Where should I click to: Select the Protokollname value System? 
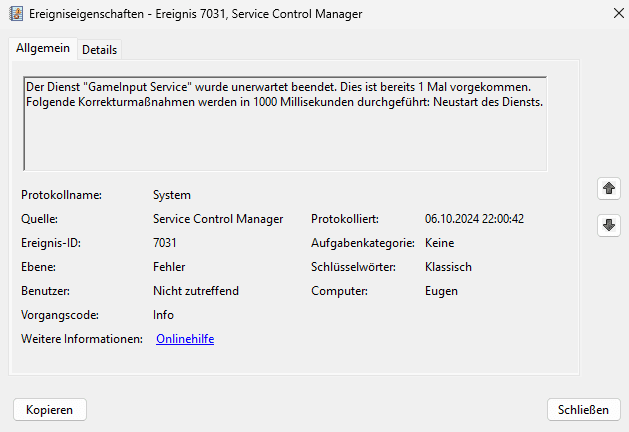(x=171, y=195)
